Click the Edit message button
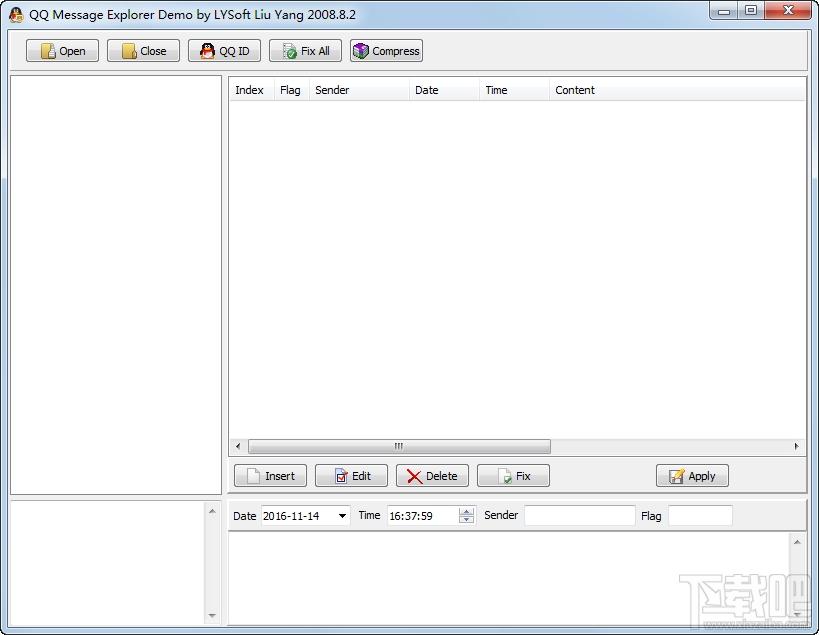Screen dimensions: 819x635 click(351, 476)
